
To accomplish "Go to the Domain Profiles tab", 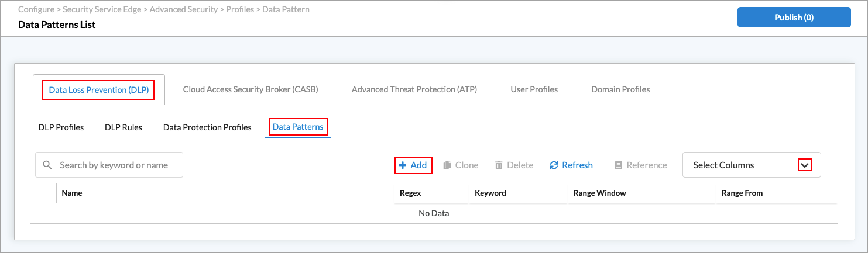I will [620, 89].
